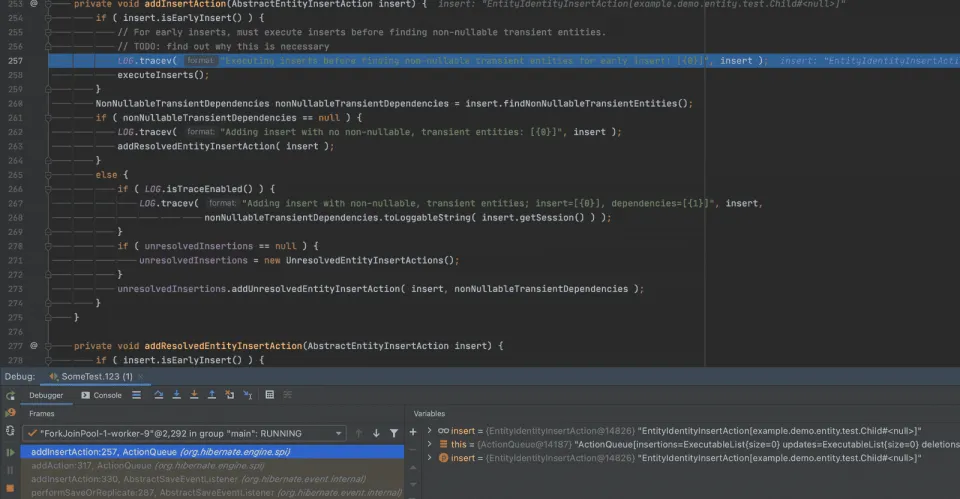This screenshot has width=960, height=499.
Task: Remove the watch with the minus icon
Action: click(x=413, y=449)
